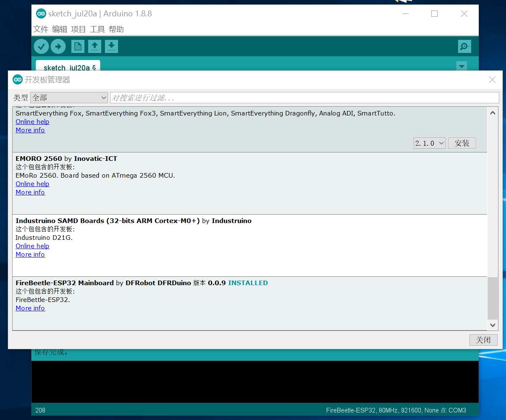Open the 编辑 menu
Image resolution: width=506 pixels, height=420 pixels.
click(x=60, y=29)
